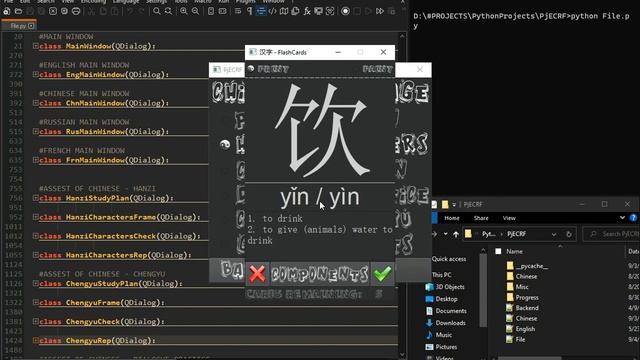
Task: Zoom out of the editor text
Action: click(x=196, y=11)
